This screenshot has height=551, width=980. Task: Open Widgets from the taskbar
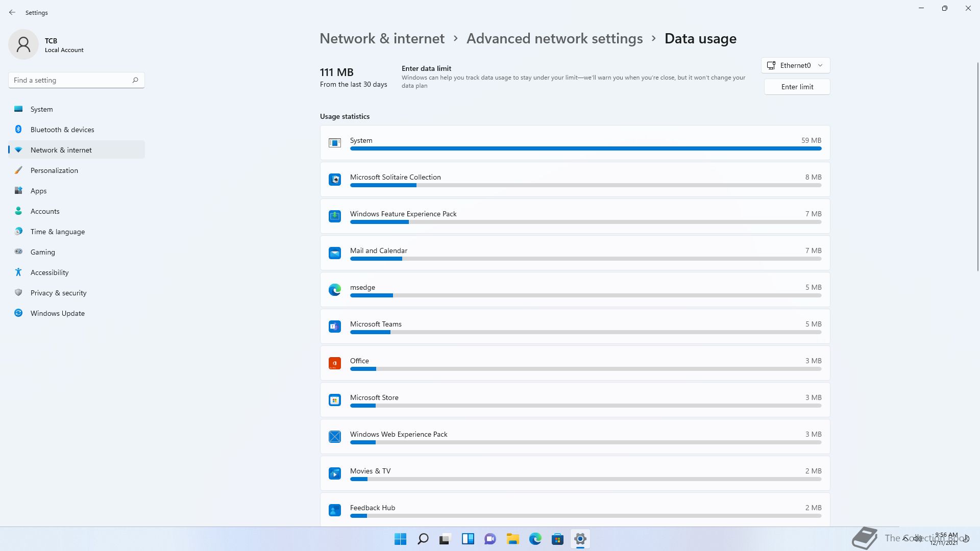point(468,539)
